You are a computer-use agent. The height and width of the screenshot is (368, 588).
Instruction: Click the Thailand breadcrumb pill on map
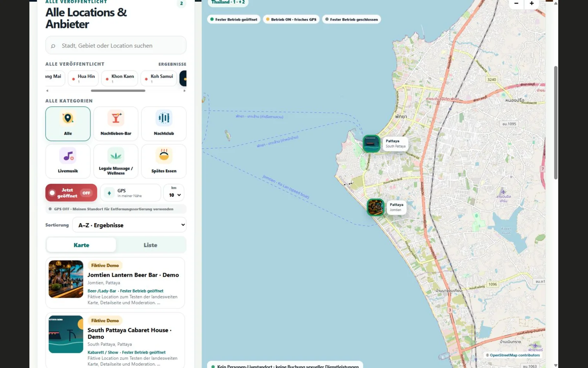(x=228, y=3)
